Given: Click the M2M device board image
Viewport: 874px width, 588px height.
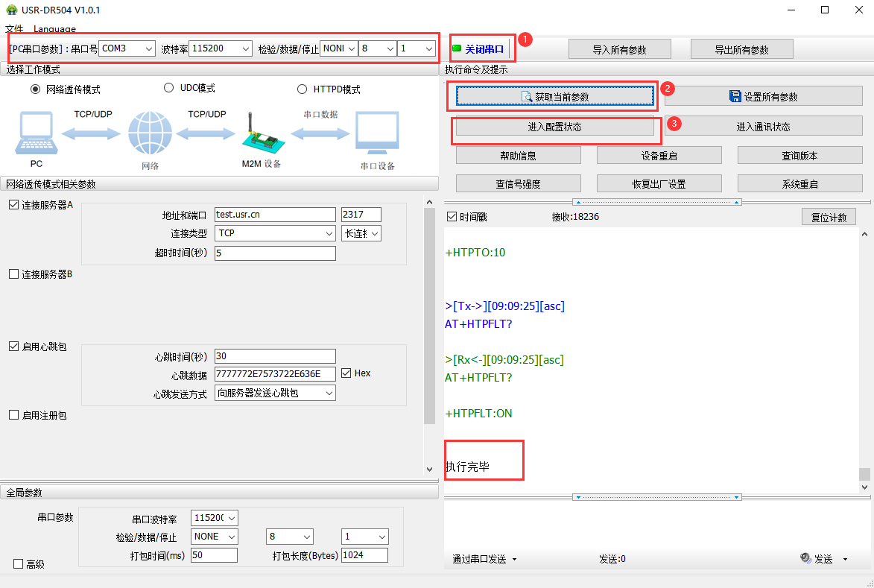Looking at the screenshot, I should coord(259,136).
